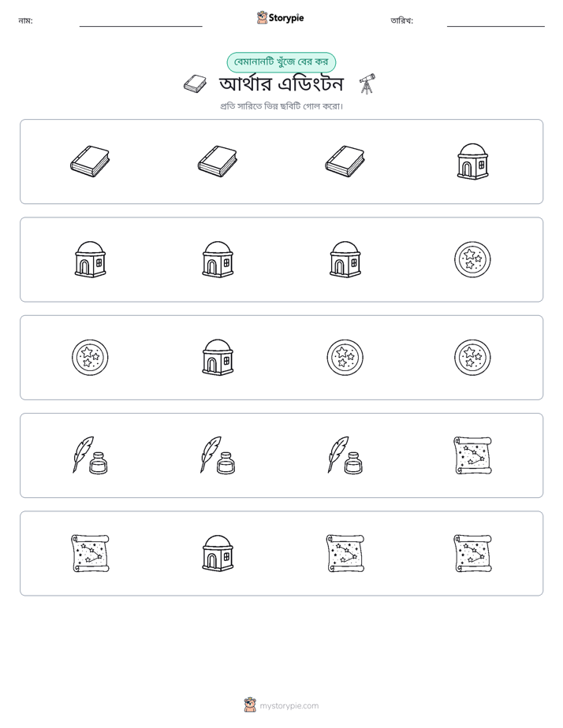Click the name input line
Screen dimensions: 563x728
click(140, 22)
